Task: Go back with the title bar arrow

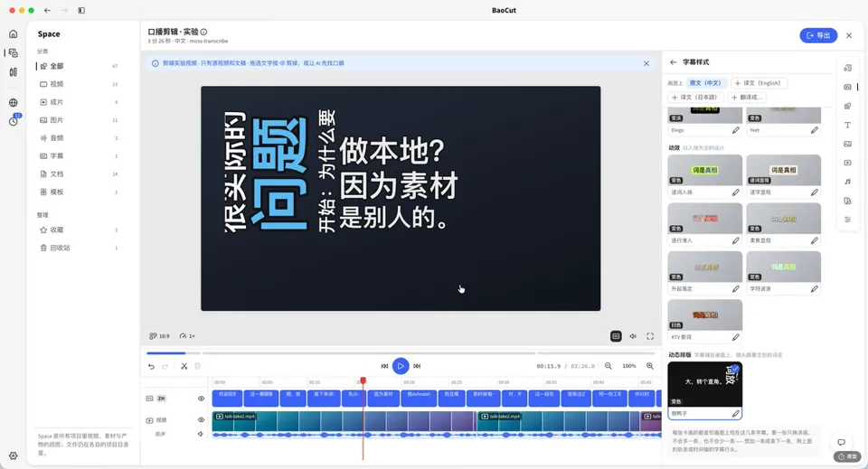Action: click(x=47, y=10)
